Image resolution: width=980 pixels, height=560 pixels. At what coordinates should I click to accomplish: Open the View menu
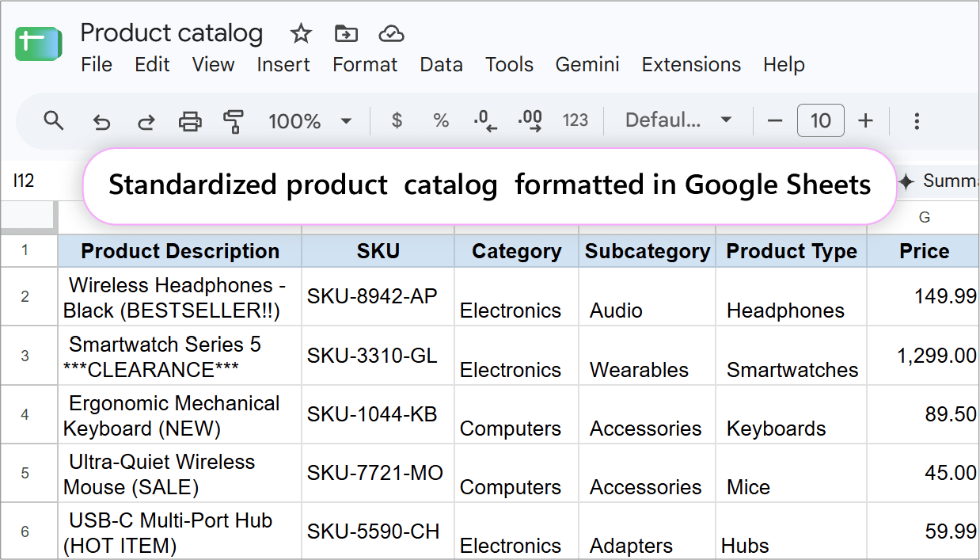click(x=214, y=65)
